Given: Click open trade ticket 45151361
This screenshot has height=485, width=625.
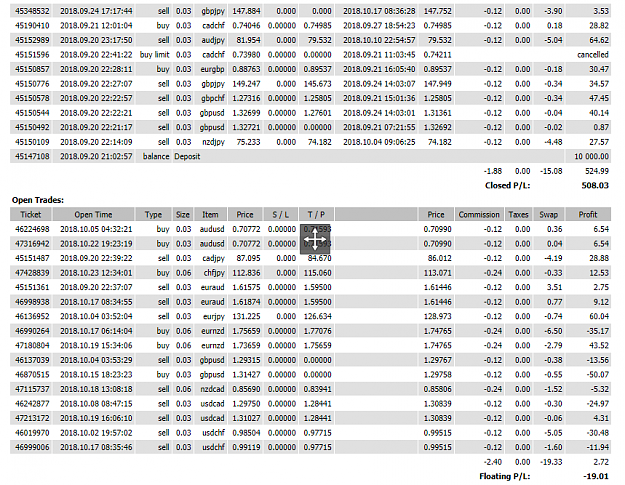Looking at the screenshot, I should pyautogui.click(x=32, y=287).
